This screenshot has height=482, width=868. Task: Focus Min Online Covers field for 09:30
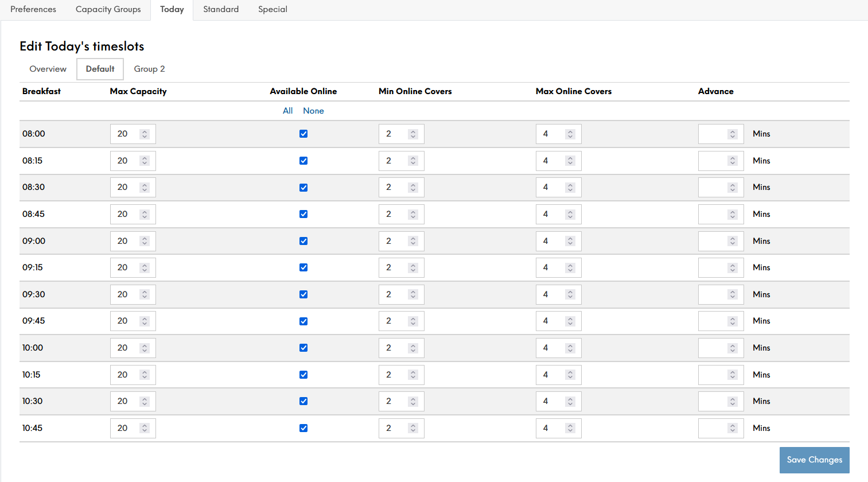point(401,294)
